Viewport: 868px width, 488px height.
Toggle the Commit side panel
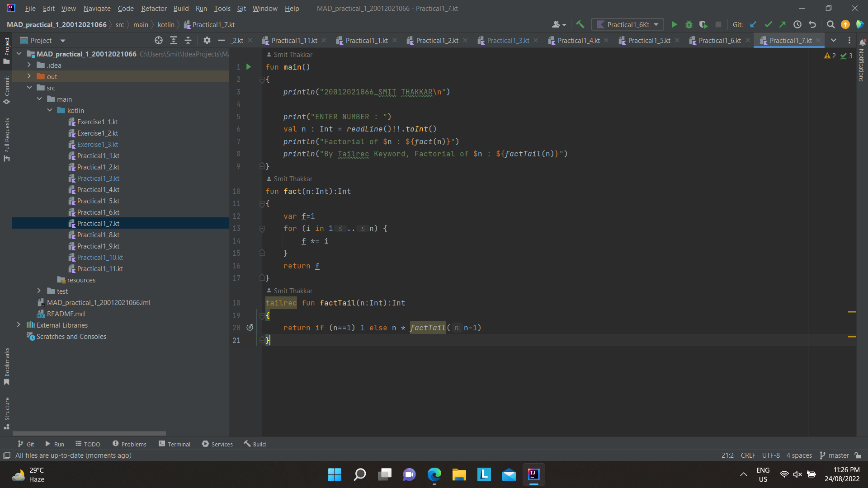pyautogui.click(x=6, y=90)
